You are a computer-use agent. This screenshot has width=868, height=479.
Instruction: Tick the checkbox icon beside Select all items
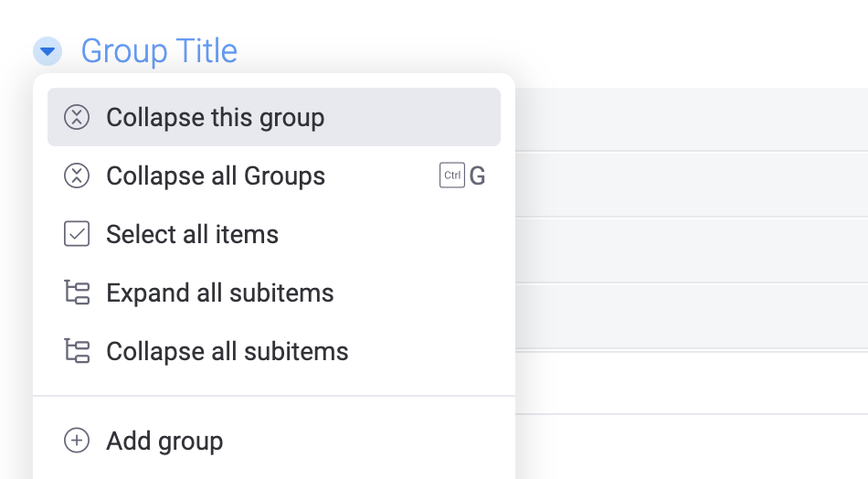pos(77,235)
